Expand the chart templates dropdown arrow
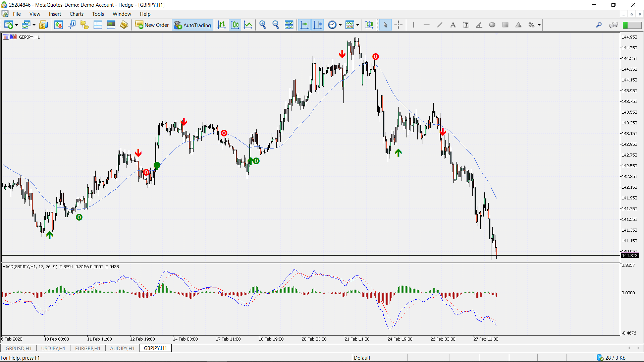The width and height of the screenshot is (644, 362). tap(358, 25)
